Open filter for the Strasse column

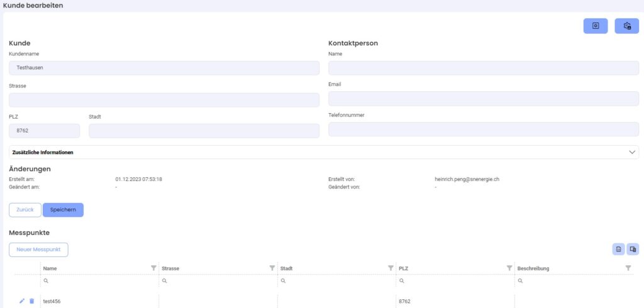(x=272, y=268)
